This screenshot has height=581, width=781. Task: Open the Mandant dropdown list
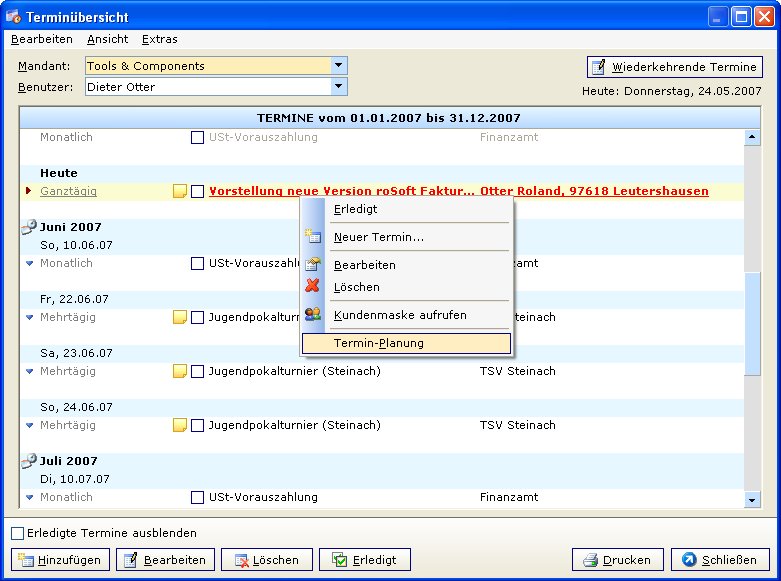click(339, 66)
